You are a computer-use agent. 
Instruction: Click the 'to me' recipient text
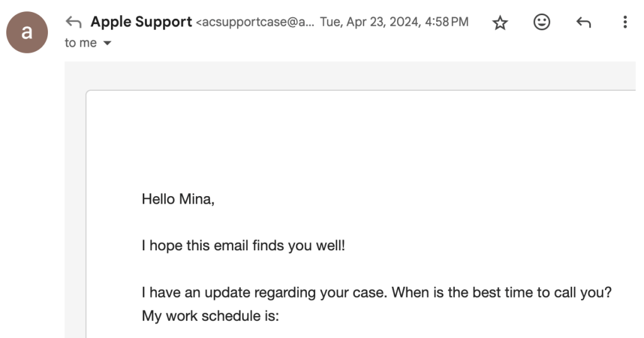pyautogui.click(x=79, y=44)
